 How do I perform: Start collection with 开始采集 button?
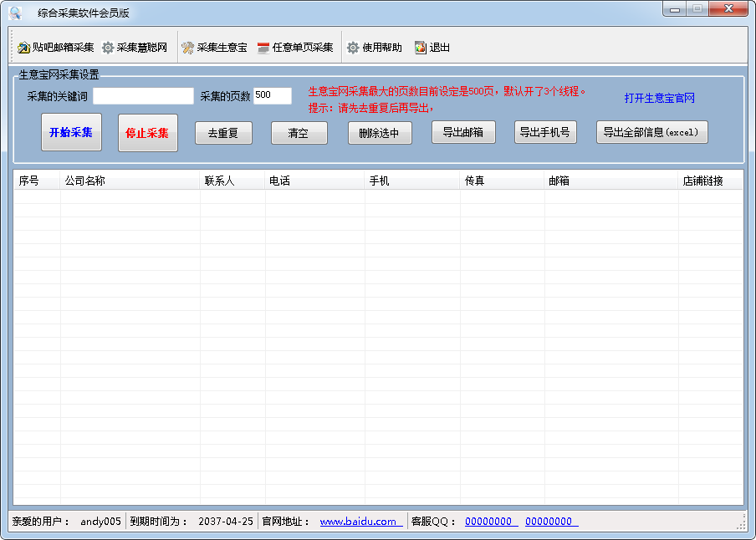click(x=71, y=132)
